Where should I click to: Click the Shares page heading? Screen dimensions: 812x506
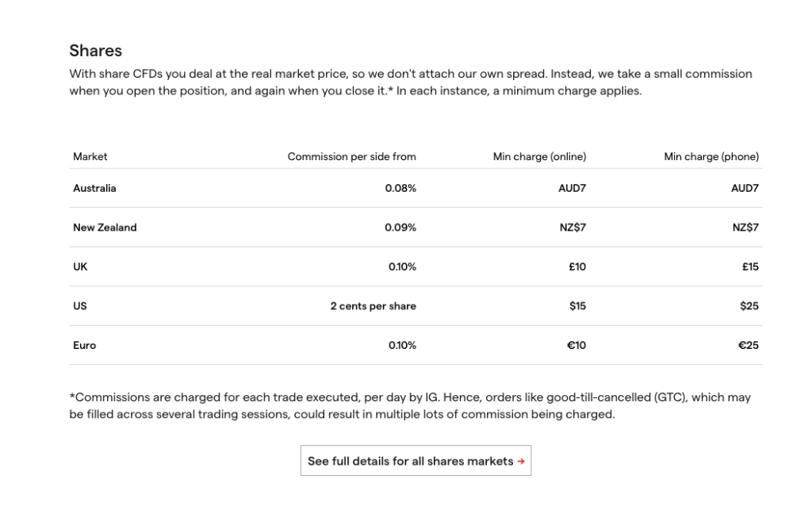[94, 50]
